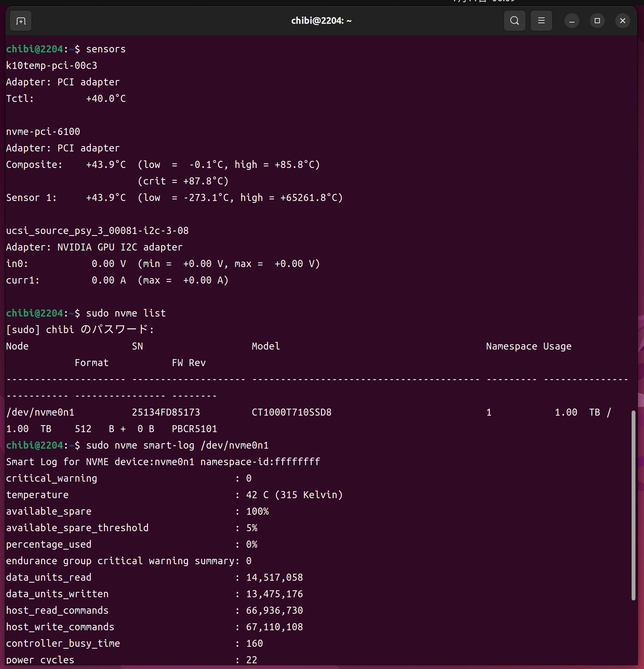Click the data_units_written value

tap(274, 594)
